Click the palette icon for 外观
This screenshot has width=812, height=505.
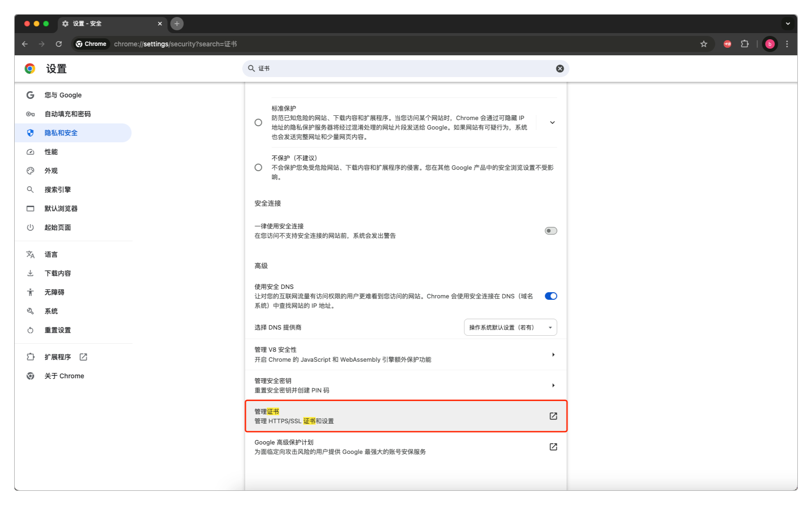30,171
